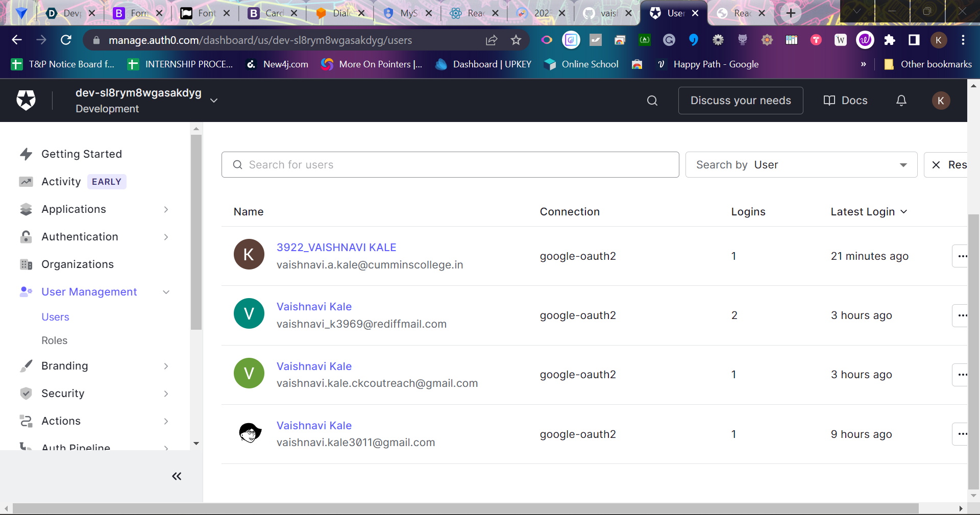
Task: Click the sidebar vertical scrollbar thumb
Action: (x=196, y=232)
